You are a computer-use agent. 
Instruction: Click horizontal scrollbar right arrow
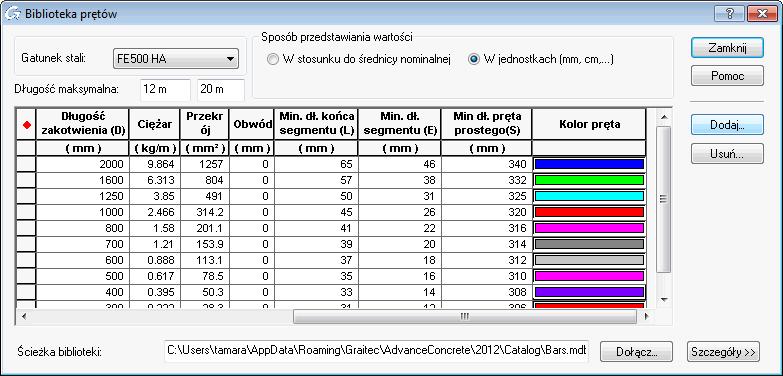(647, 316)
